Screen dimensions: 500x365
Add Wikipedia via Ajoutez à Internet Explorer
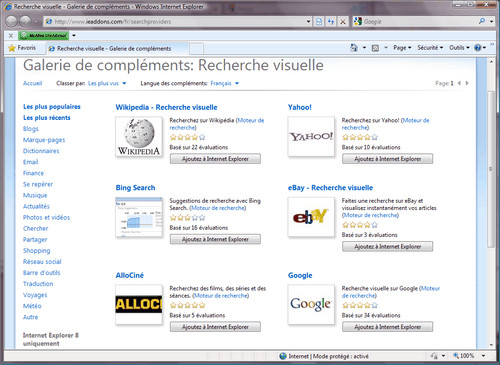pyautogui.click(x=215, y=159)
